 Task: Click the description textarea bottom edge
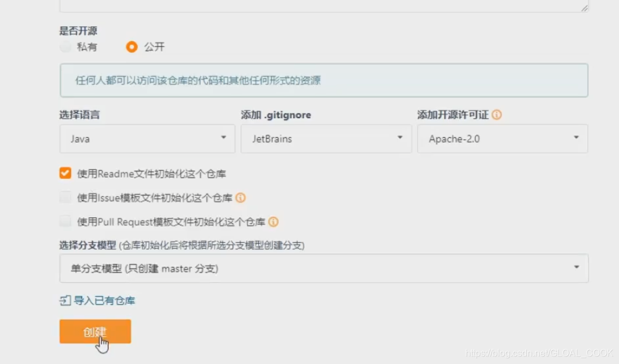(323, 12)
